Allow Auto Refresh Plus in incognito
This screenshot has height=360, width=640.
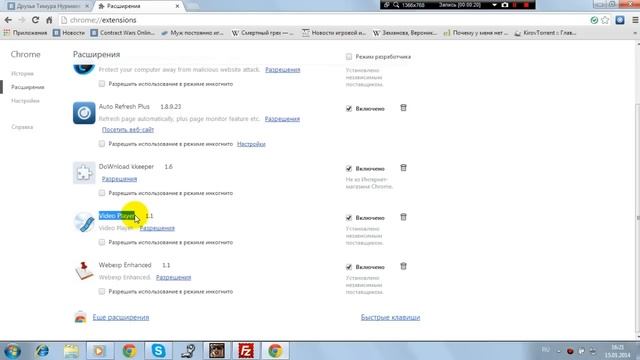(102, 144)
